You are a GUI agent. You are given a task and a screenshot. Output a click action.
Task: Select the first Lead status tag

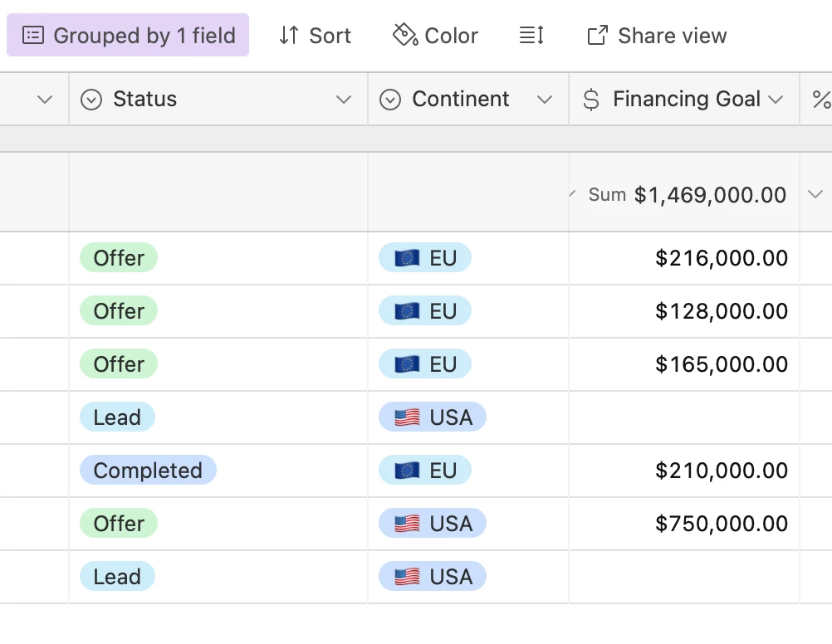point(117,417)
